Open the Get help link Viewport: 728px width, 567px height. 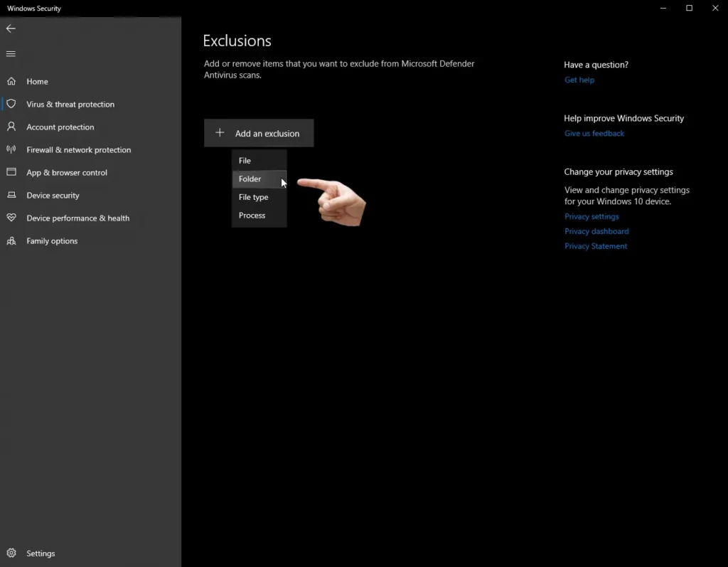(579, 80)
